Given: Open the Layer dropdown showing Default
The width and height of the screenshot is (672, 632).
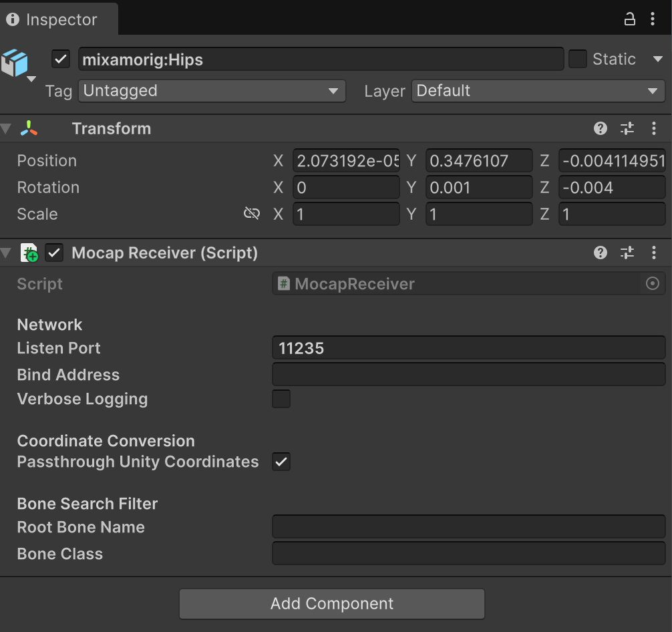Looking at the screenshot, I should (x=538, y=91).
